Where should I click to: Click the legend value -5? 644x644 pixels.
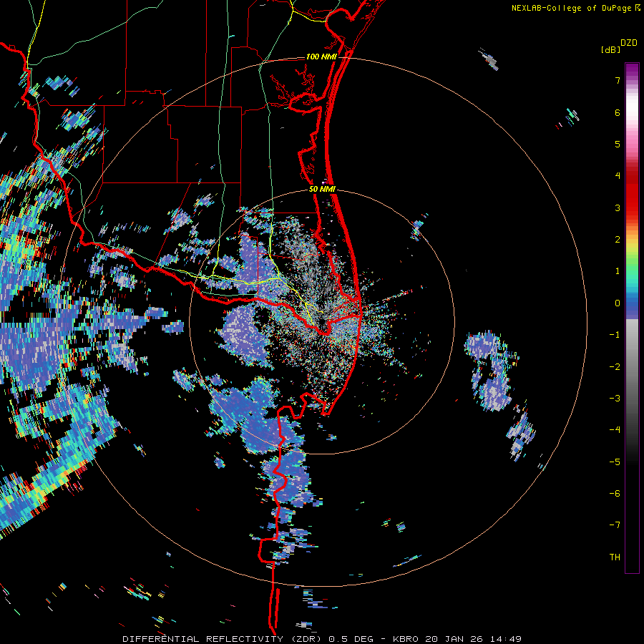point(615,462)
